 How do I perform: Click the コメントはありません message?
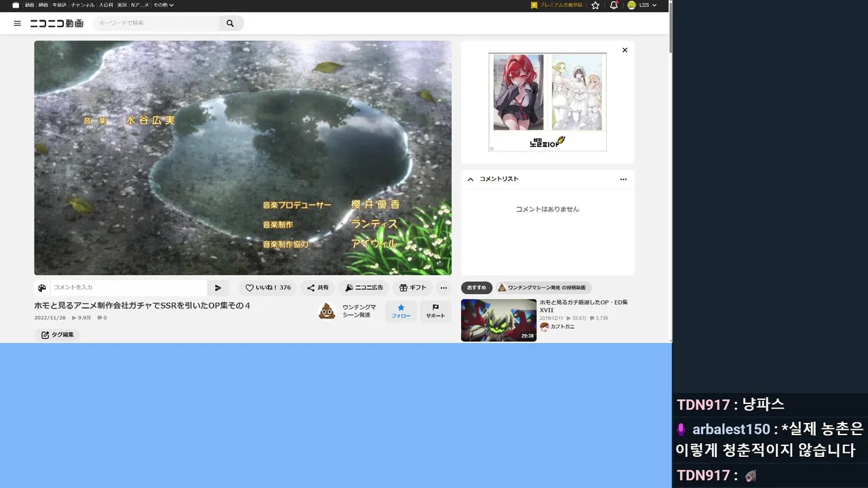[547, 209]
